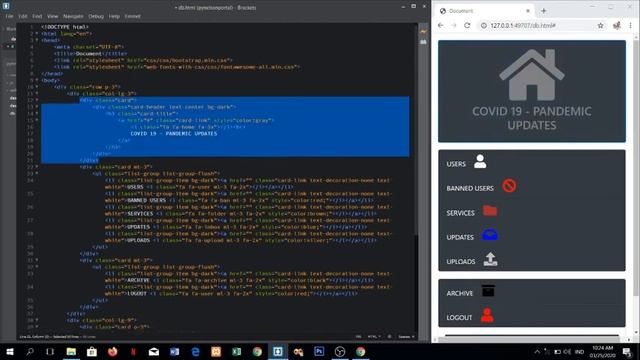Open File Explorer from the taskbar

(x=71, y=351)
